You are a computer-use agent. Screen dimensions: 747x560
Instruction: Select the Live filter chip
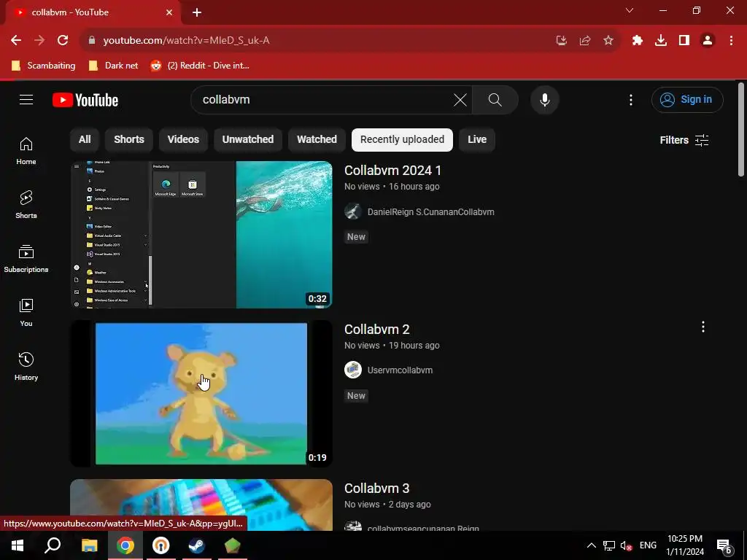[x=477, y=139]
